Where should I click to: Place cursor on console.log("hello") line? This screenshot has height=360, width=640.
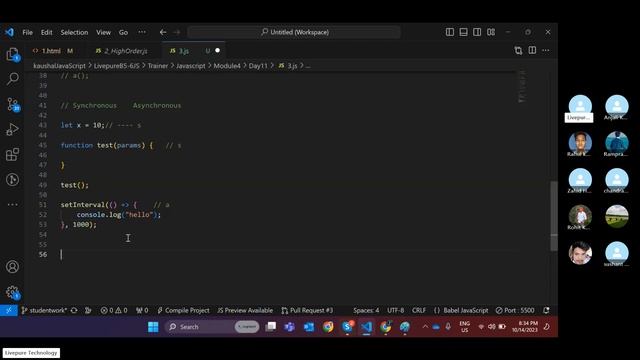(119, 215)
